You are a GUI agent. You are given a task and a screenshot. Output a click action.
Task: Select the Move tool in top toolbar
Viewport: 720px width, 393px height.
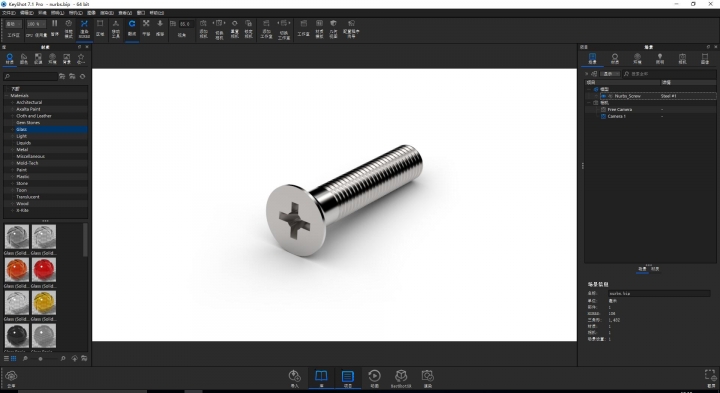click(116, 28)
